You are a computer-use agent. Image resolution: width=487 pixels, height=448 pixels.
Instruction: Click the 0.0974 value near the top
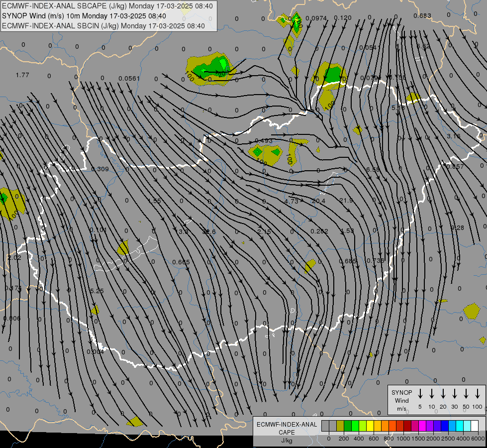tap(316, 18)
